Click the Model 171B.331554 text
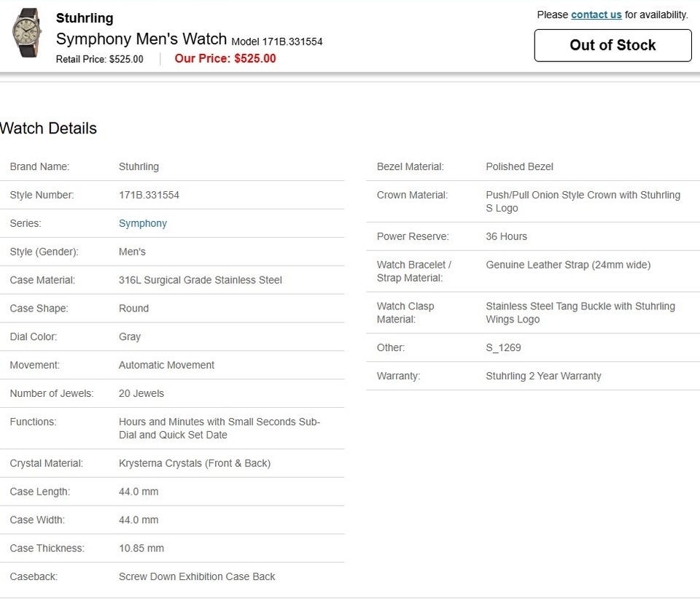This screenshot has width=700, height=599. coord(277,42)
